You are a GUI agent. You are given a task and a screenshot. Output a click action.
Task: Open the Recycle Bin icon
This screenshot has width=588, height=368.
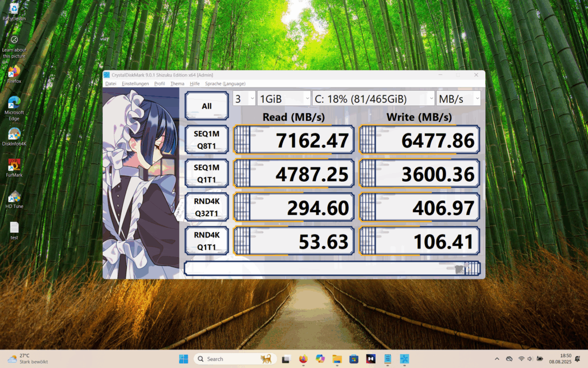14,10
